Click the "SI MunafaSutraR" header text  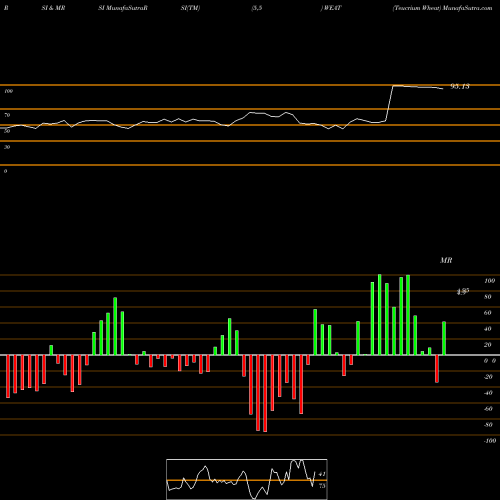pos(123,8)
